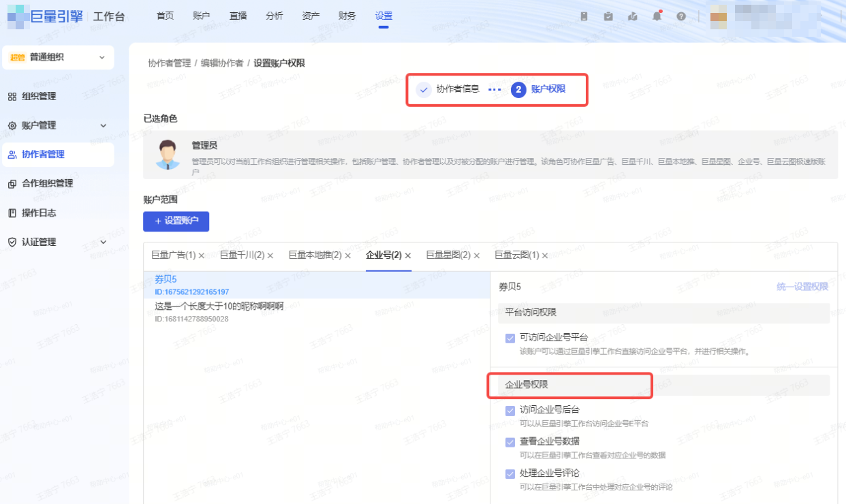The width and height of the screenshot is (846, 504).
Task: Expand the 账户管理 sidebar chevron
Action: (104, 125)
